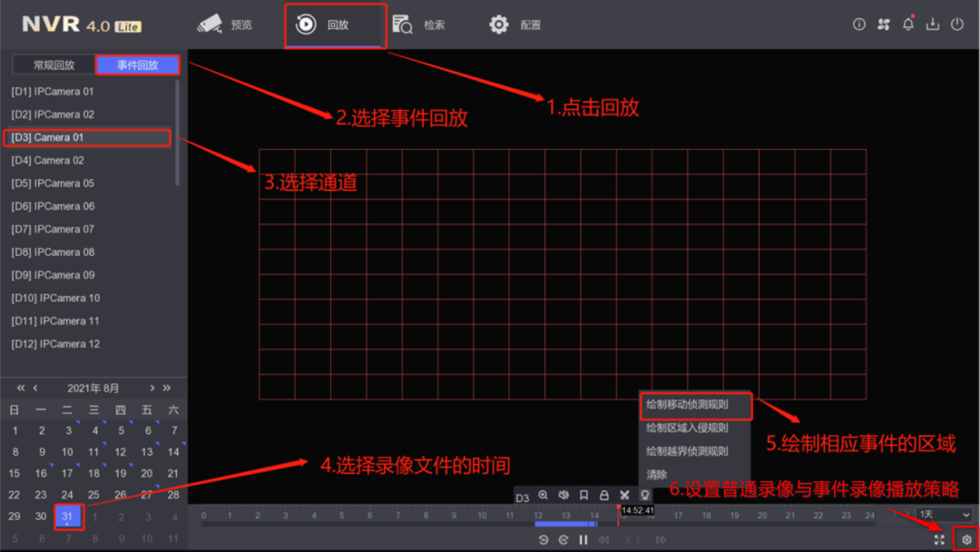Click the lock icon in the playback toolbar
980x552 pixels.
[x=604, y=496]
